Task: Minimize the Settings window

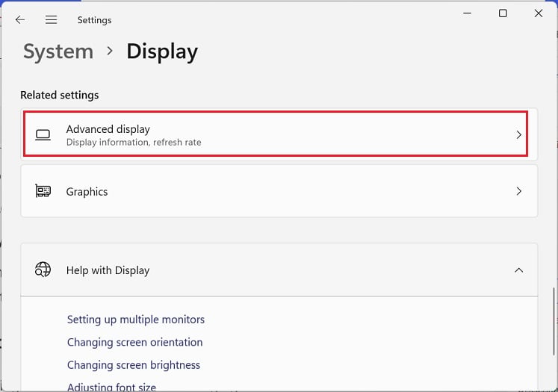Action: pos(468,13)
